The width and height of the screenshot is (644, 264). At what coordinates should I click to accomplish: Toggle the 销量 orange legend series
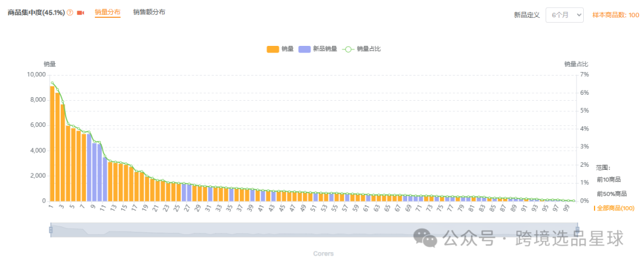coord(280,49)
